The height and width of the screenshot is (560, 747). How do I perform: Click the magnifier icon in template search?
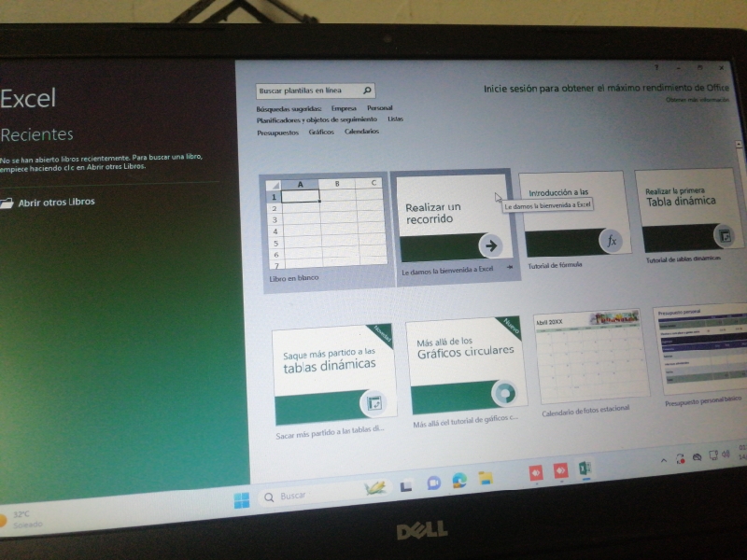[x=367, y=90]
